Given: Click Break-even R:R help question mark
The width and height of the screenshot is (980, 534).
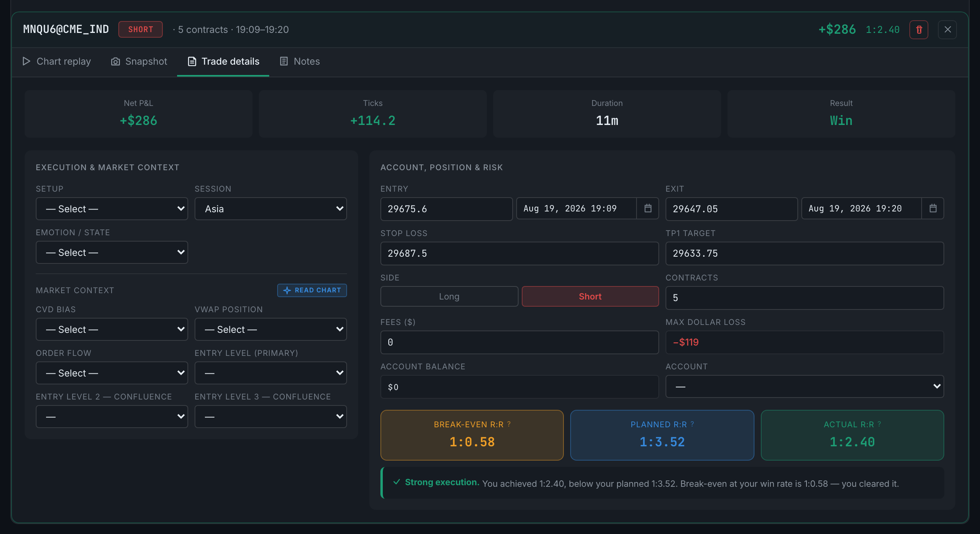Looking at the screenshot, I should pyautogui.click(x=509, y=424).
